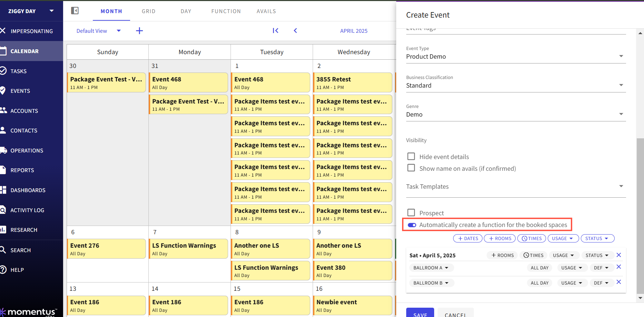
Task: Open the Calendar sidebar icon
Action: point(3,51)
